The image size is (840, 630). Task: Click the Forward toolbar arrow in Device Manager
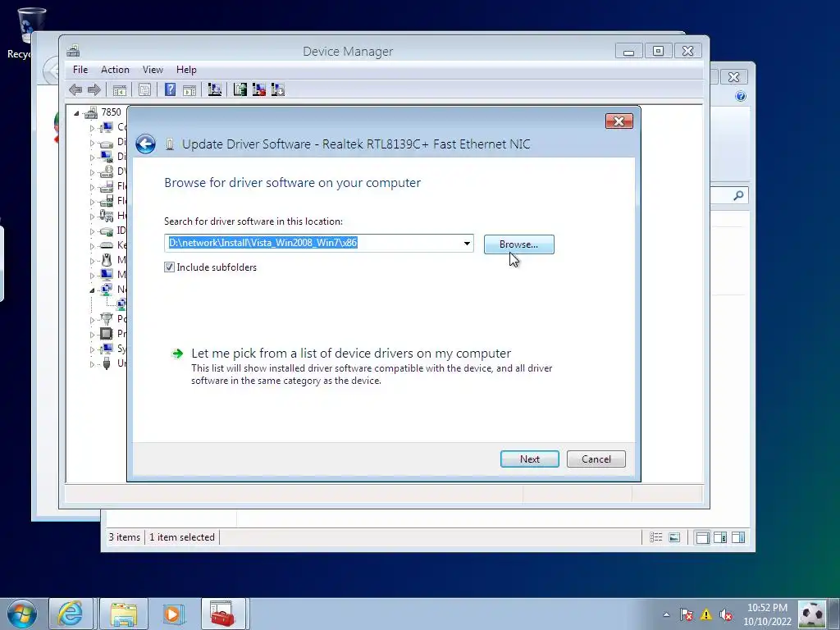click(x=94, y=89)
